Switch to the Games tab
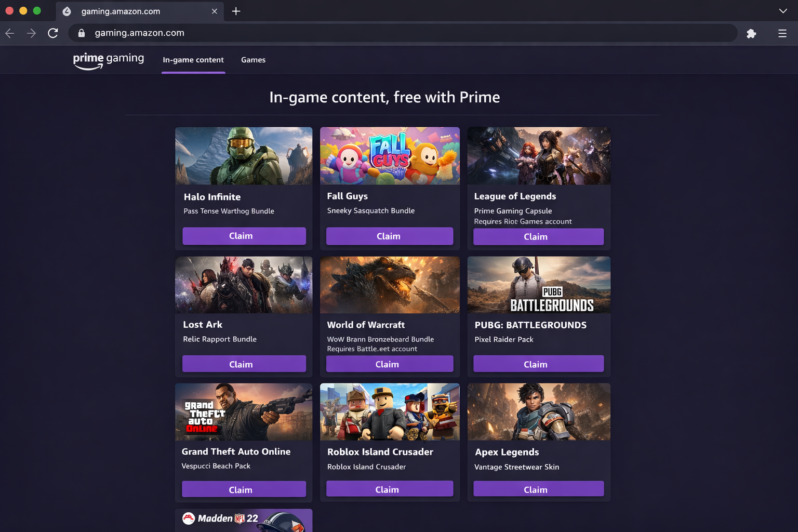 coord(253,60)
